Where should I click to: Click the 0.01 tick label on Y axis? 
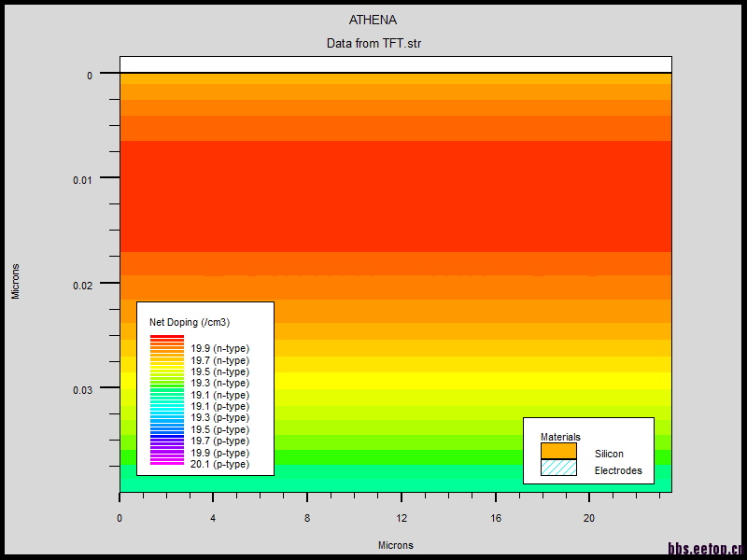(83, 179)
